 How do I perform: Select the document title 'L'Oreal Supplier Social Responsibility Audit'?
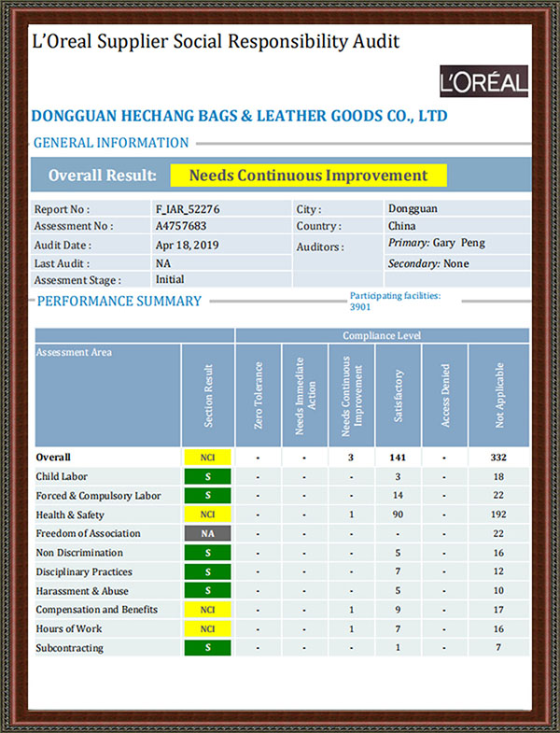point(216,42)
